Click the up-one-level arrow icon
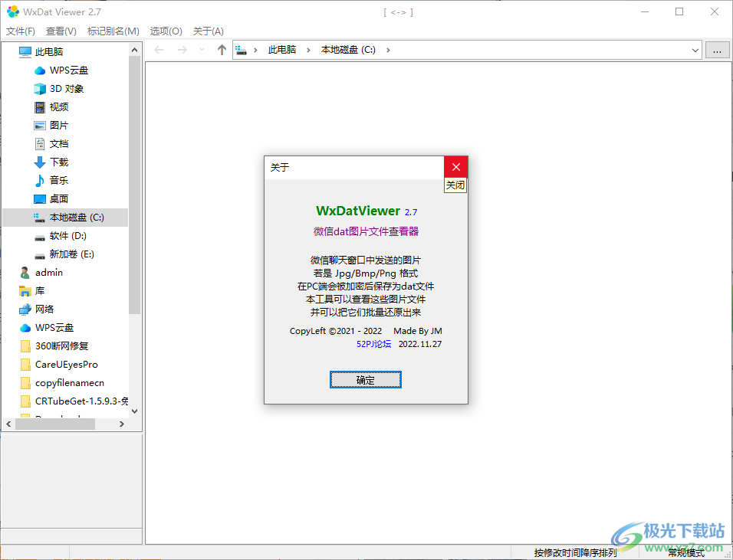The height and width of the screenshot is (560, 733). point(221,50)
